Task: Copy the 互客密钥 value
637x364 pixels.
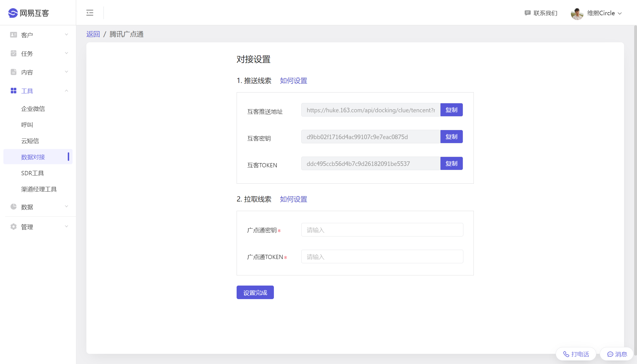Action: 451,137
